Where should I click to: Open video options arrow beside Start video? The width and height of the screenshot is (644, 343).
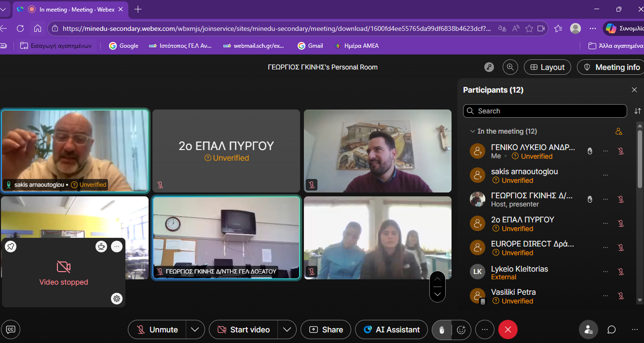pyautogui.click(x=287, y=329)
